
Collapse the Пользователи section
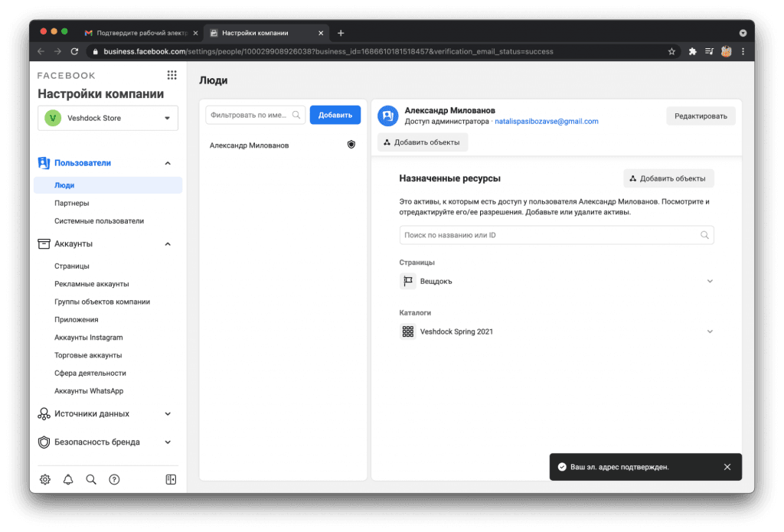tap(168, 163)
